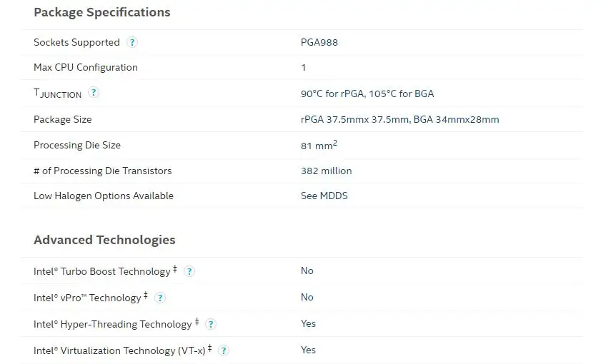
Task: Click the Max CPU Configuration label
Action: point(86,67)
